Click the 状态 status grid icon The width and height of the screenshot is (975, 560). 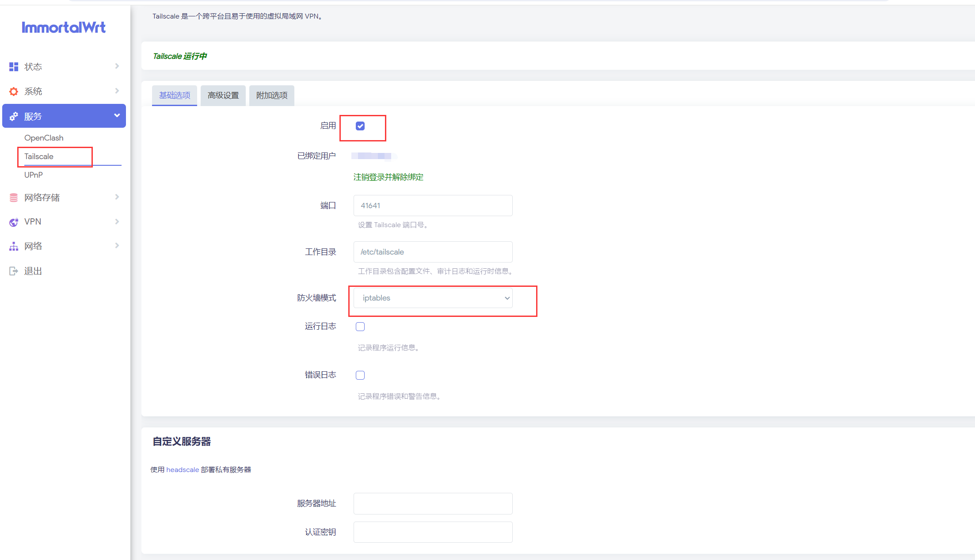(x=14, y=67)
